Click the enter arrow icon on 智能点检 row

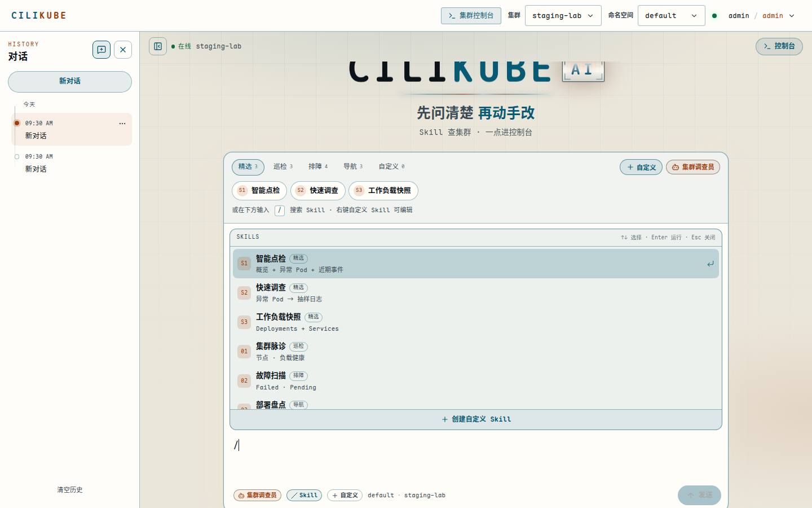coord(710,264)
